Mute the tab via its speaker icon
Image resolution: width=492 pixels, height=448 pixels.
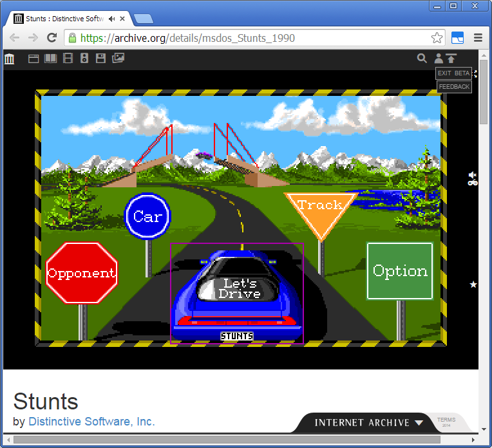pyautogui.click(x=111, y=19)
